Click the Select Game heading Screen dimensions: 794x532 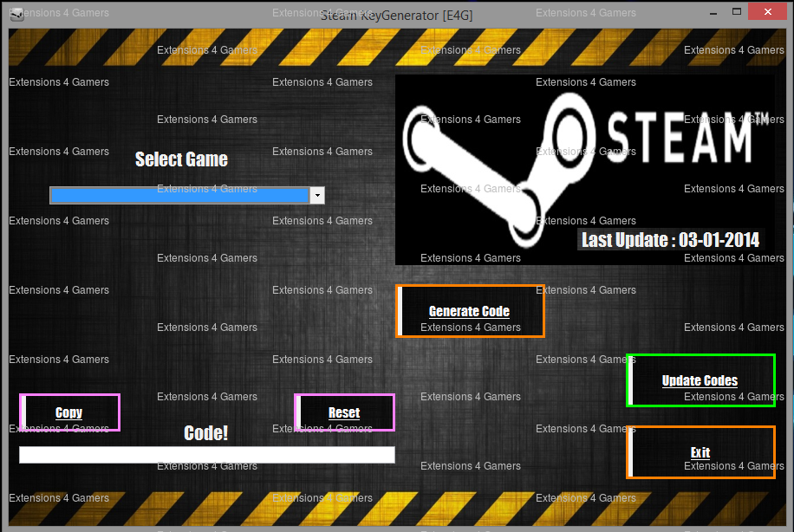[x=181, y=159]
